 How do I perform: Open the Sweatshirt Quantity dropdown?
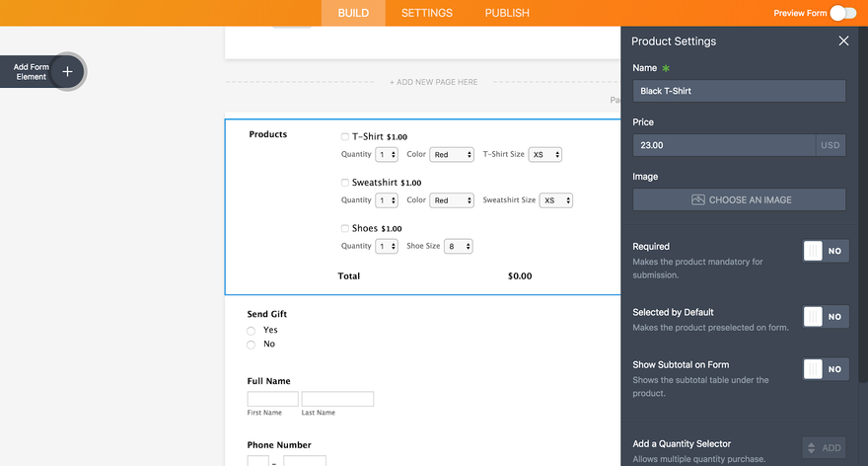[387, 200]
